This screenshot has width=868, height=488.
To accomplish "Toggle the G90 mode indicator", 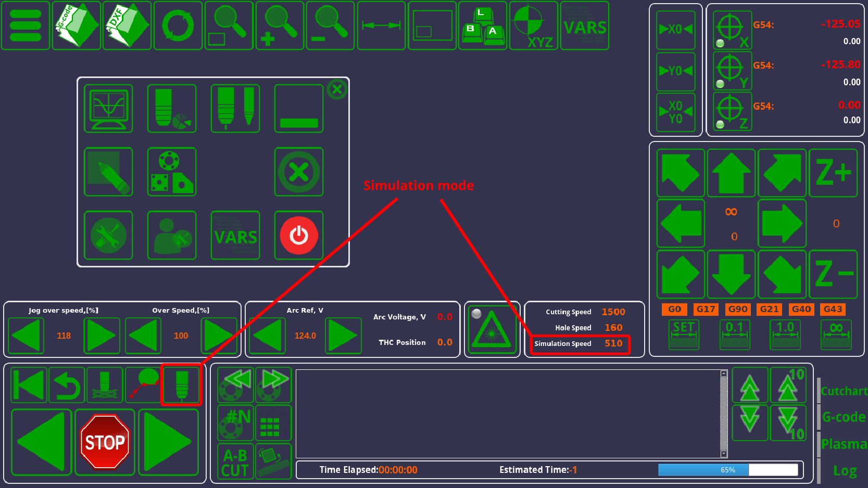I will click(738, 309).
